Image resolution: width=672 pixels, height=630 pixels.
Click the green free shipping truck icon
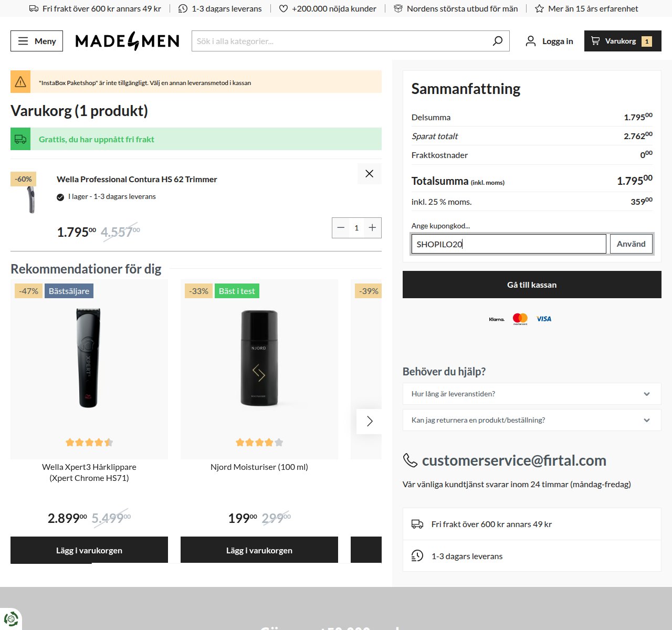[20, 139]
